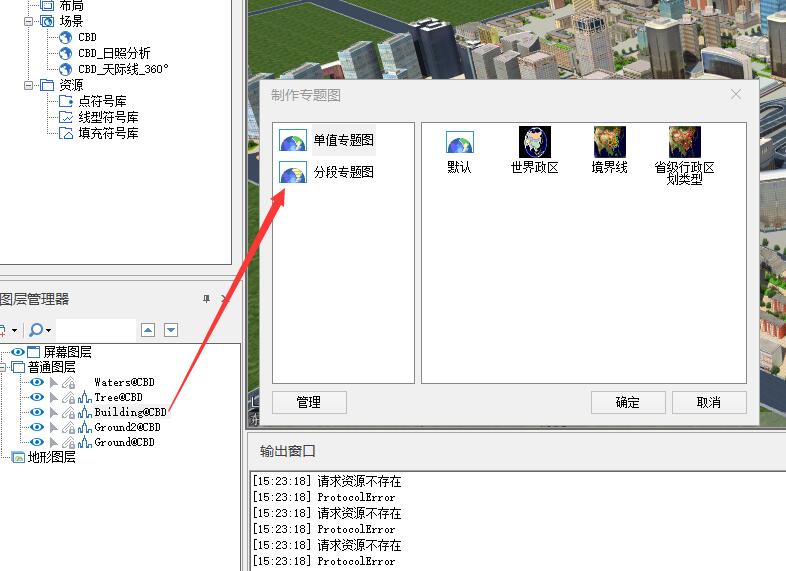Viewport: 786px width, 571px height.
Task: Click the model type icon of Ground@CBD
Action: 85,443
